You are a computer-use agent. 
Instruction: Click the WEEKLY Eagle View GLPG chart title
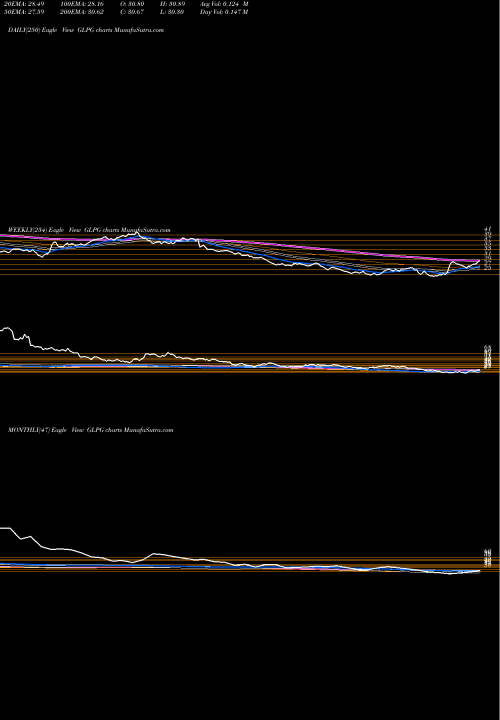click(x=89, y=230)
